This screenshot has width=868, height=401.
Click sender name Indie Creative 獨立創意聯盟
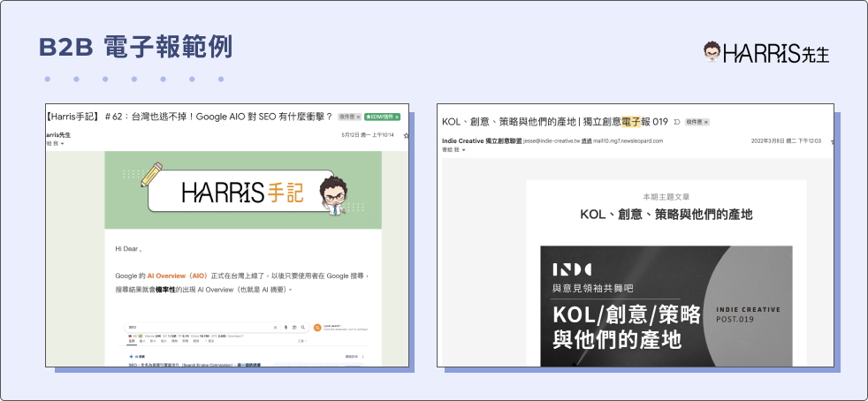coord(482,141)
